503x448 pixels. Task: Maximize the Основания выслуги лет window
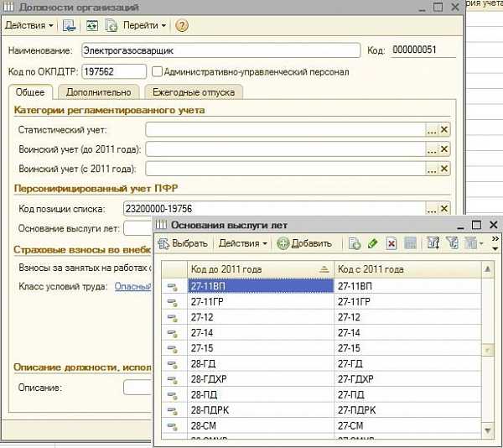tap(476, 225)
